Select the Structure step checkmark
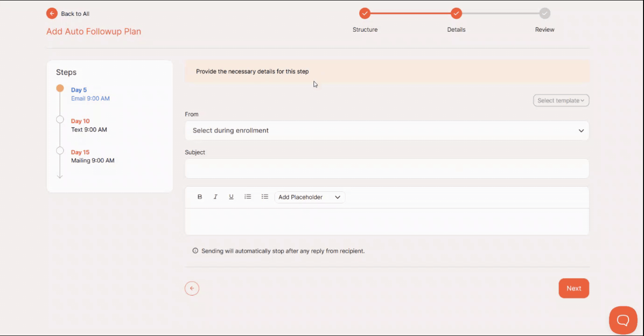Screen dimensions: 644x336 click(x=365, y=14)
